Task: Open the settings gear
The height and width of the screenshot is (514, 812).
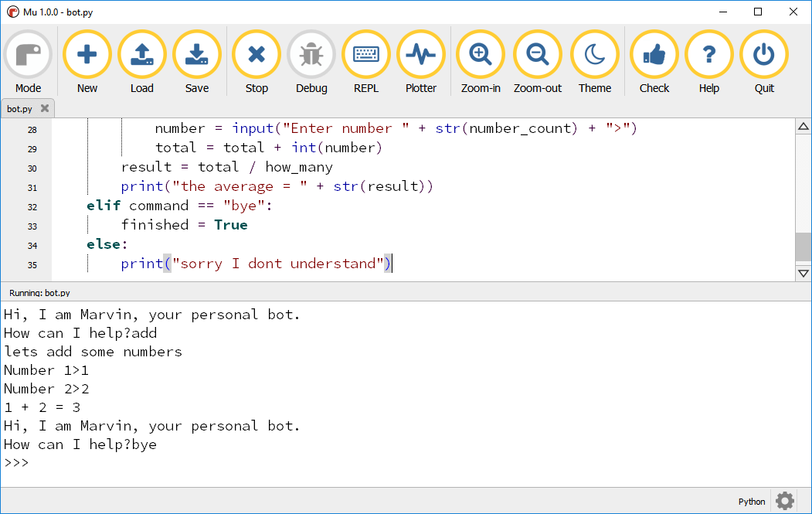Action: [x=784, y=501]
